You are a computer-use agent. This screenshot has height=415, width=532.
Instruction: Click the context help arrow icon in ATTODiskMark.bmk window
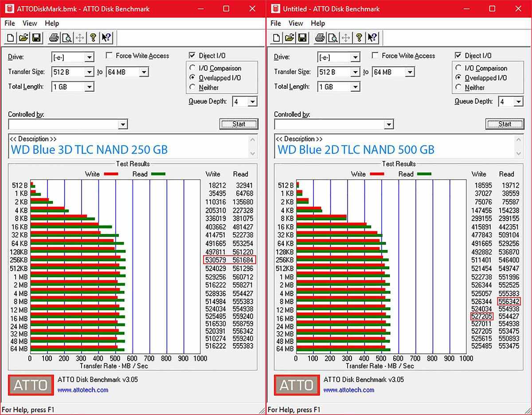(106, 38)
